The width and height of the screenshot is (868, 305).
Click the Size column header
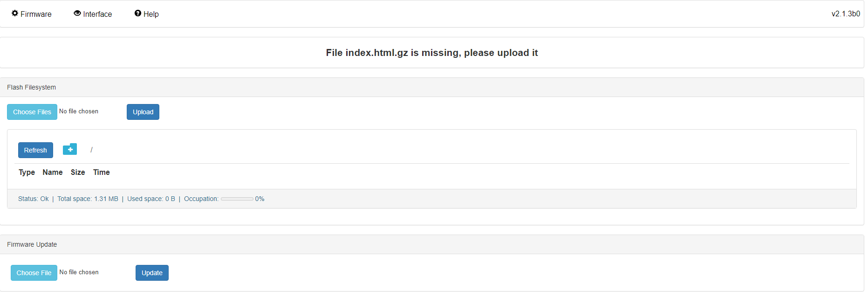point(78,173)
